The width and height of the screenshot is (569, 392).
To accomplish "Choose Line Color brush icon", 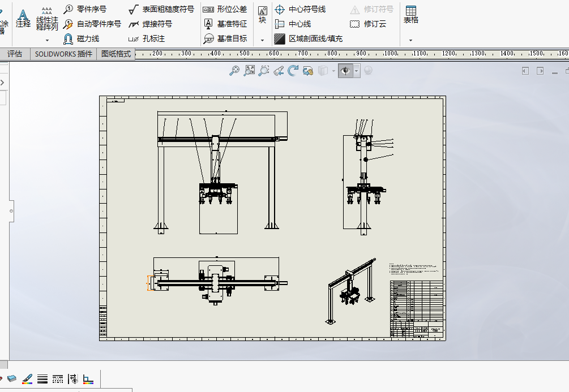I will 27,379.
